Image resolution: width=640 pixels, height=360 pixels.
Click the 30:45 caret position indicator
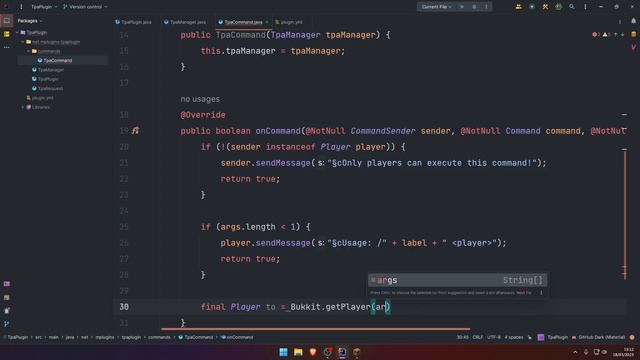(462, 337)
